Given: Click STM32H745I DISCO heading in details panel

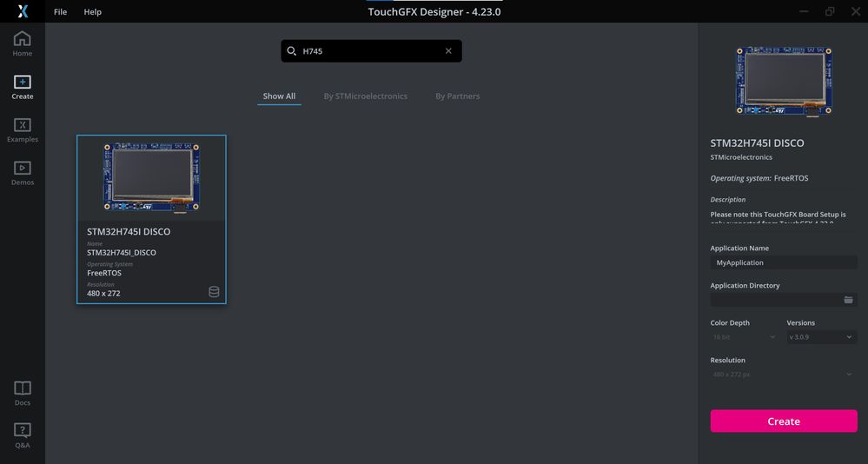Looking at the screenshot, I should click(x=758, y=143).
